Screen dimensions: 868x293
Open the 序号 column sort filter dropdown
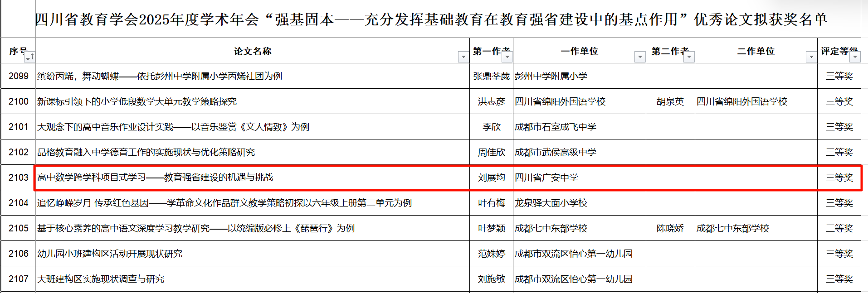pyautogui.click(x=29, y=57)
